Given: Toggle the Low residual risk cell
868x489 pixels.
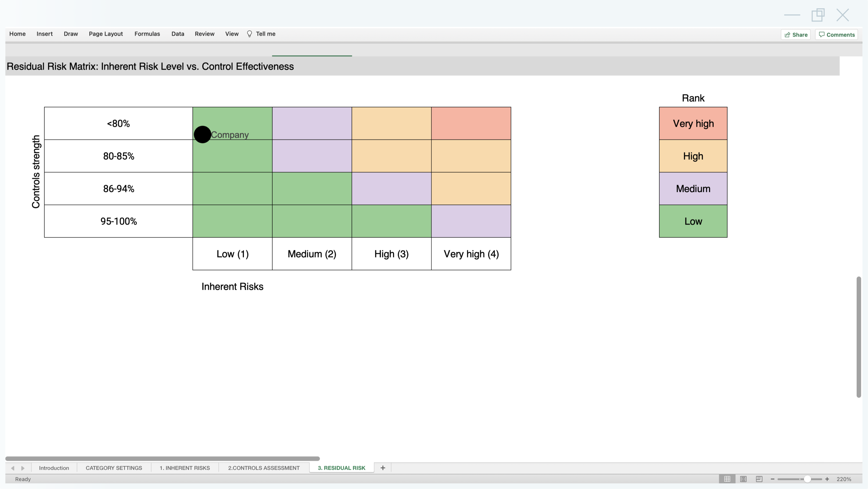Looking at the screenshot, I should point(693,221).
